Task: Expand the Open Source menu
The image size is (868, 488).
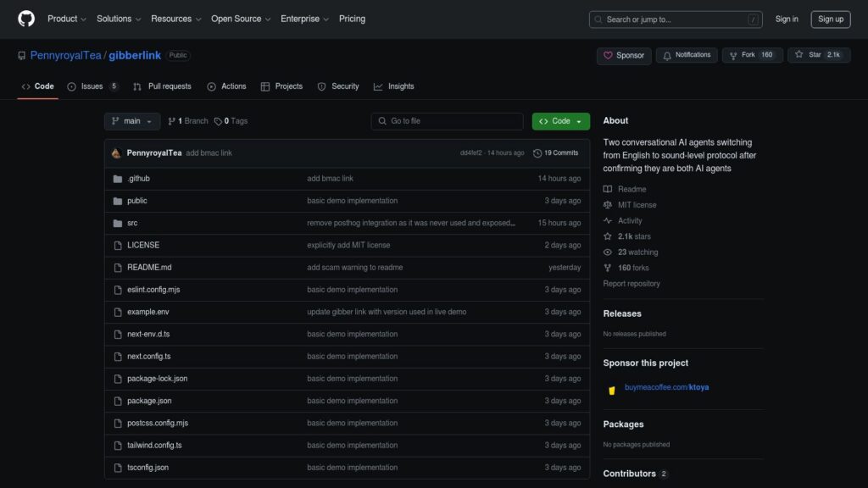Action: point(241,19)
